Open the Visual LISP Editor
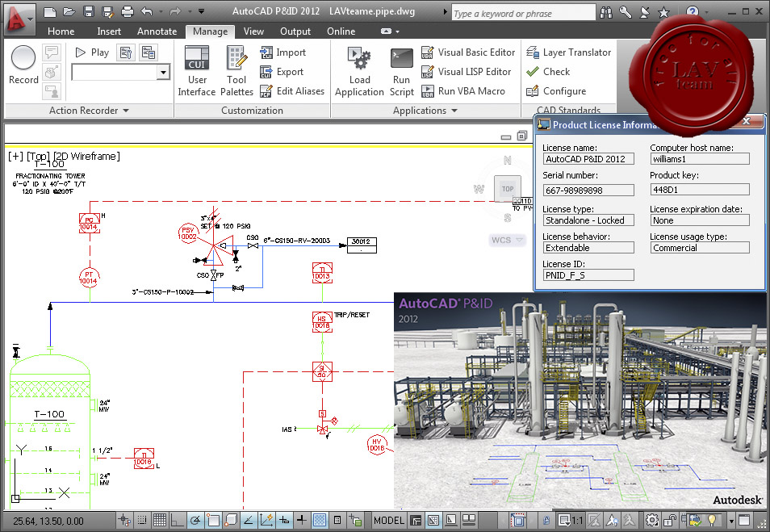Image resolution: width=770 pixels, height=532 pixels. coord(467,72)
